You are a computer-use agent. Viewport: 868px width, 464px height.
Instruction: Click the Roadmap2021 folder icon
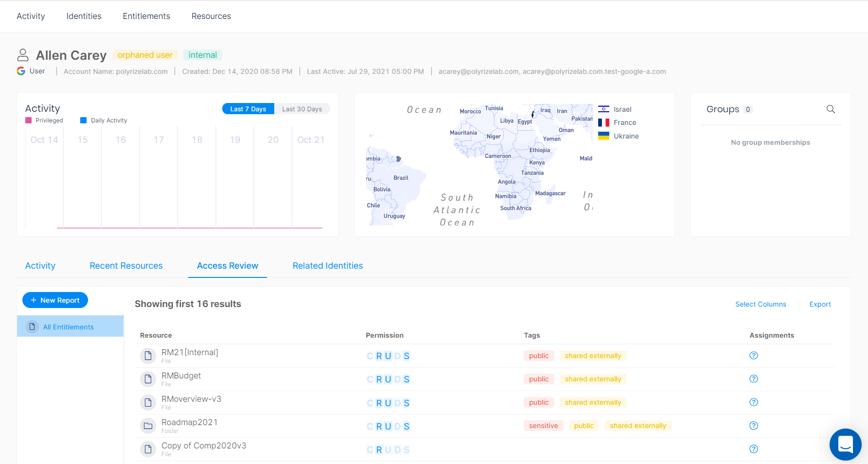[x=148, y=426]
